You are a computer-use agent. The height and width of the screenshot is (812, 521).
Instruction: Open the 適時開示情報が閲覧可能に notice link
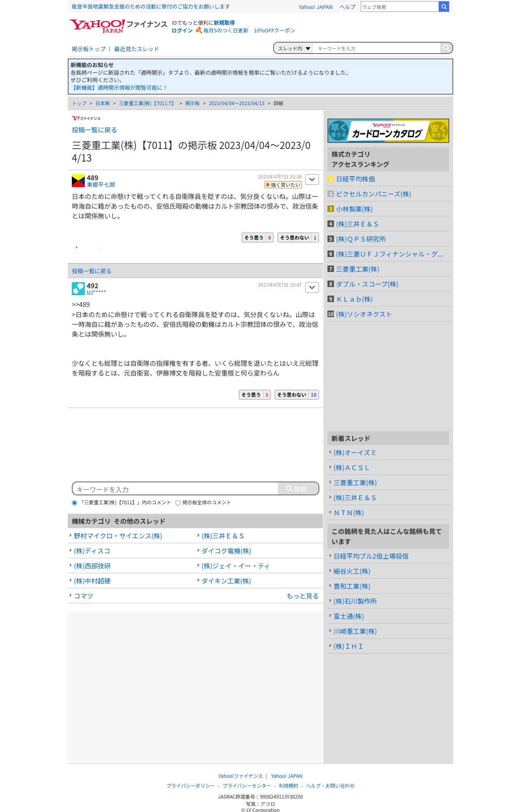(119, 88)
